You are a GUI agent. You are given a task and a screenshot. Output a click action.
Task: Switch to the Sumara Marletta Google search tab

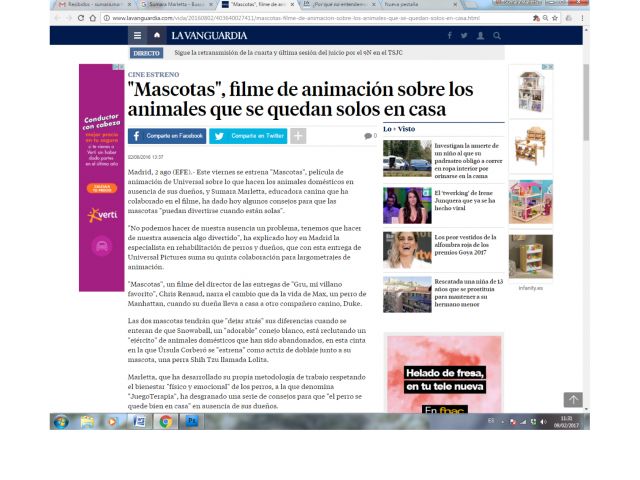(x=176, y=4)
